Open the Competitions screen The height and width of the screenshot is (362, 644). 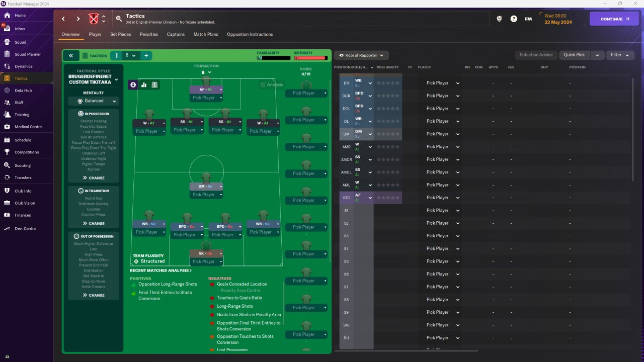26,152
